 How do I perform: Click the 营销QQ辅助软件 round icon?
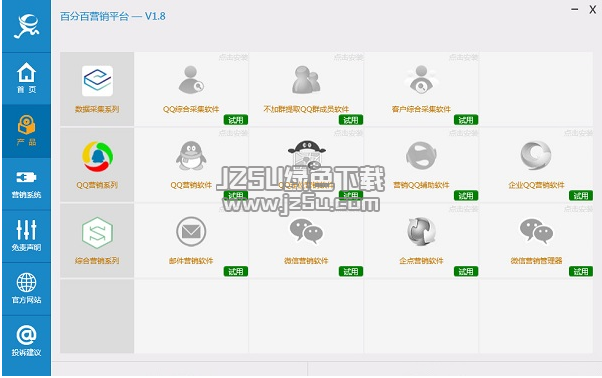point(421,155)
